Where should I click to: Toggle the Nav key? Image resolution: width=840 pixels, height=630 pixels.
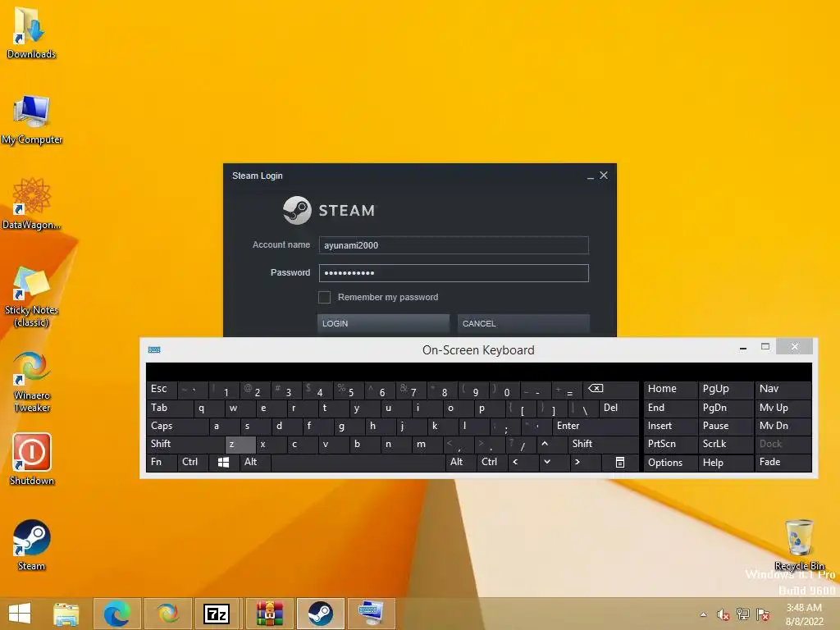(x=783, y=390)
